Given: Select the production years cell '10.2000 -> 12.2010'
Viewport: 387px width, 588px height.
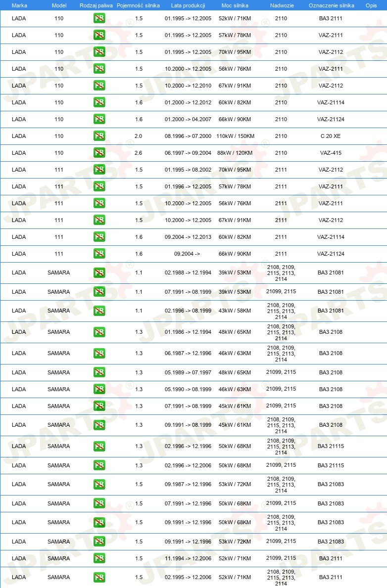Looking at the screenshot, I should (x=188, y=86).
